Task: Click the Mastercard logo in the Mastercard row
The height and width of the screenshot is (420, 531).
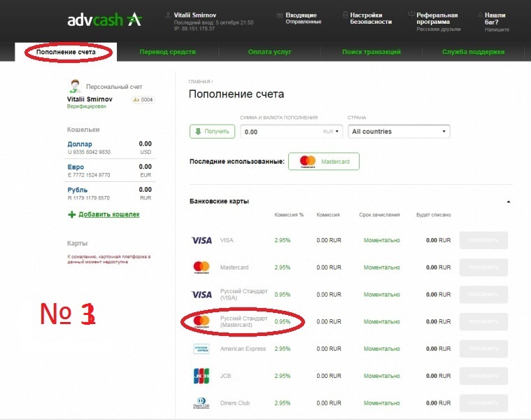Action: pyautogui.click(x=201, y=267)
